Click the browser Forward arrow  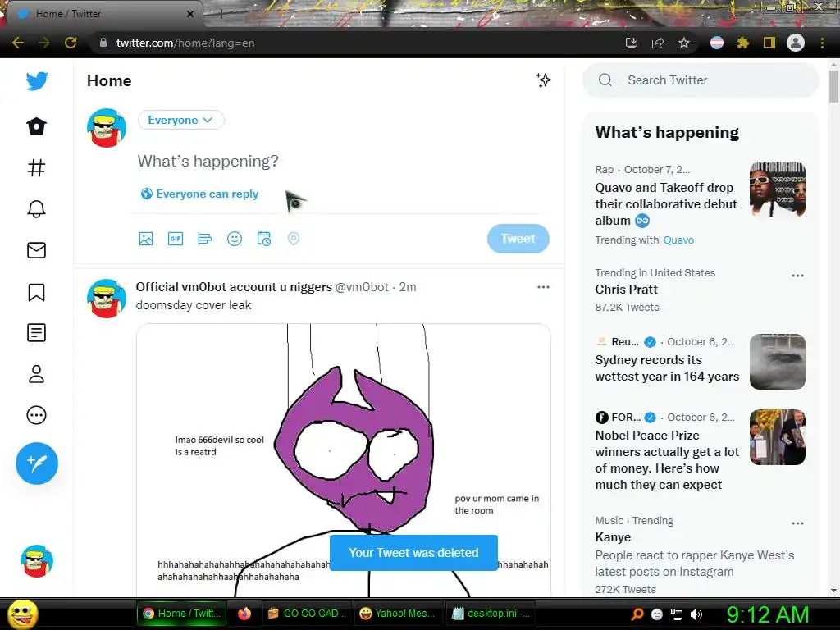click(x=44, y=43)
